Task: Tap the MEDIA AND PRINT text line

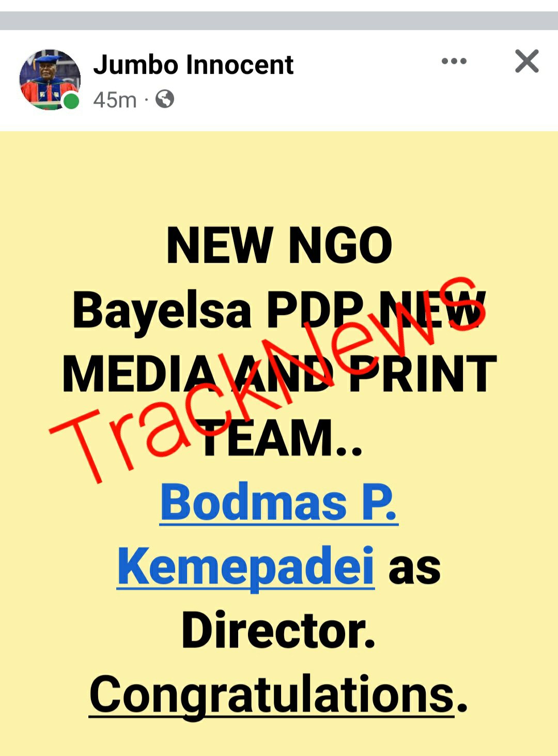Action: pyautogui.click(x=279, y=373)
